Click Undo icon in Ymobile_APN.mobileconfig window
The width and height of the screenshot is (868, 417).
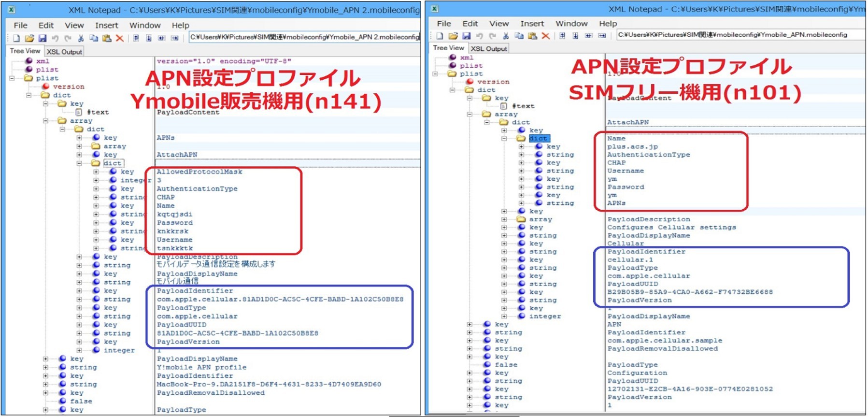[479, 36]
